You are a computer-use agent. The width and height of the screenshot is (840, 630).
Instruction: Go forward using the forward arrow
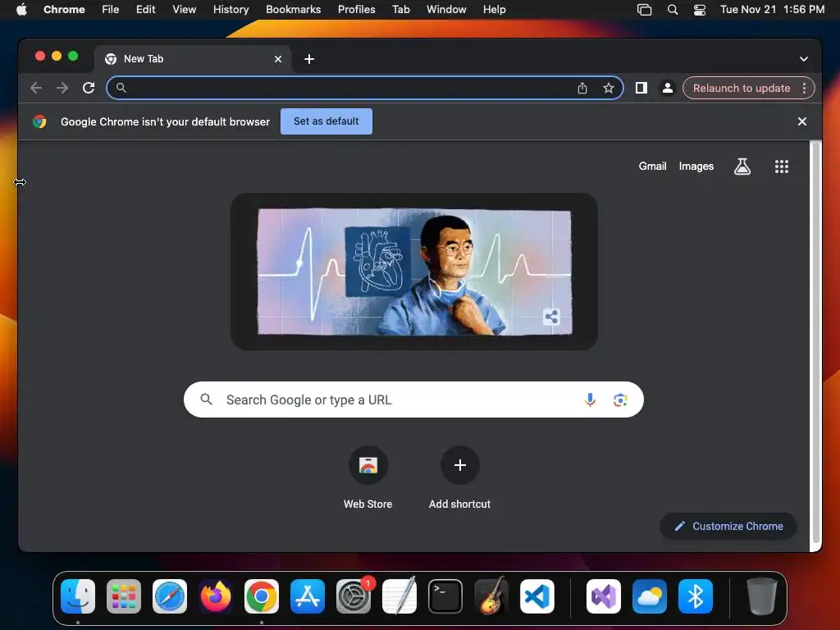click(x=62, y=88)
